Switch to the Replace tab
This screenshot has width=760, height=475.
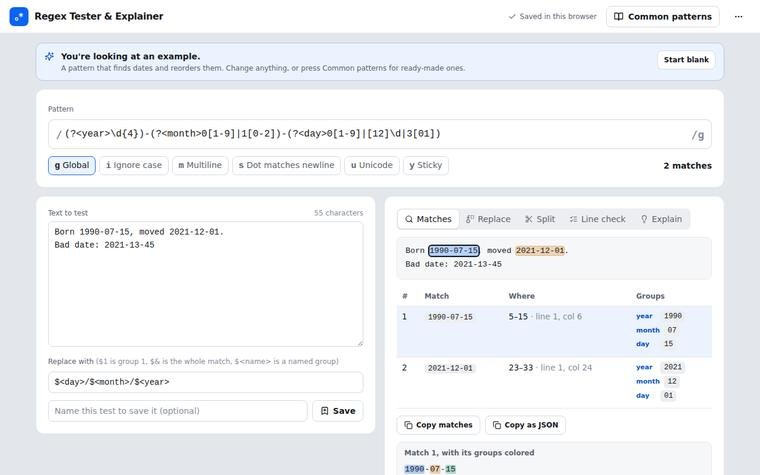(x=488, y=219)
